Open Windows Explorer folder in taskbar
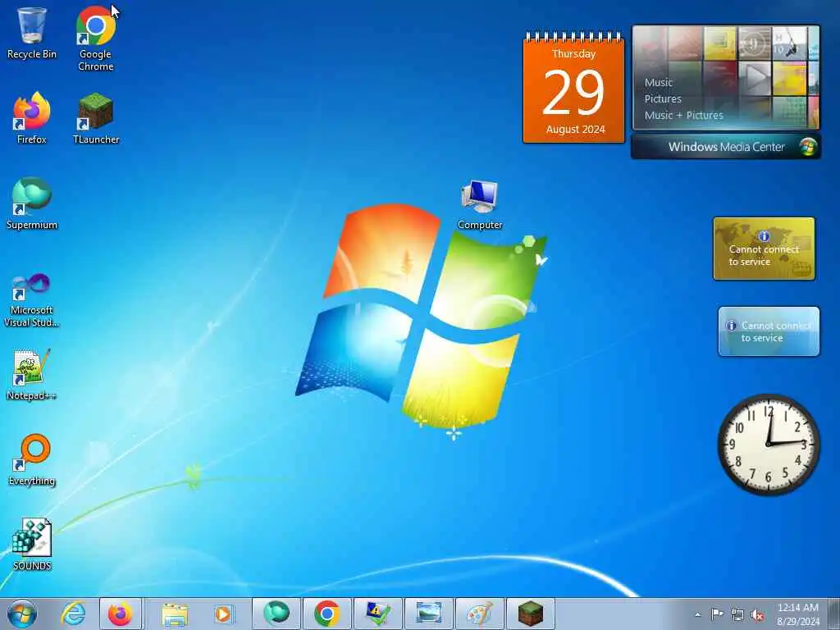The width and height of the screenshot is (840, 630). pos(175,614)
